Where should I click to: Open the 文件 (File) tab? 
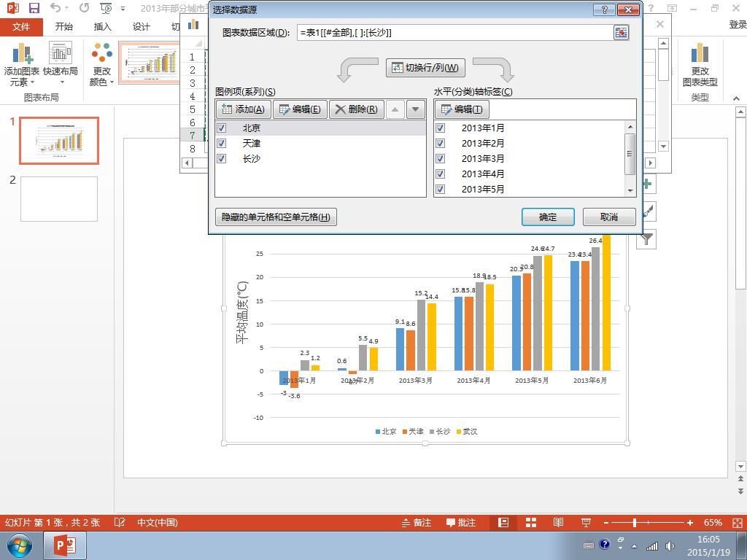[21, 27]
